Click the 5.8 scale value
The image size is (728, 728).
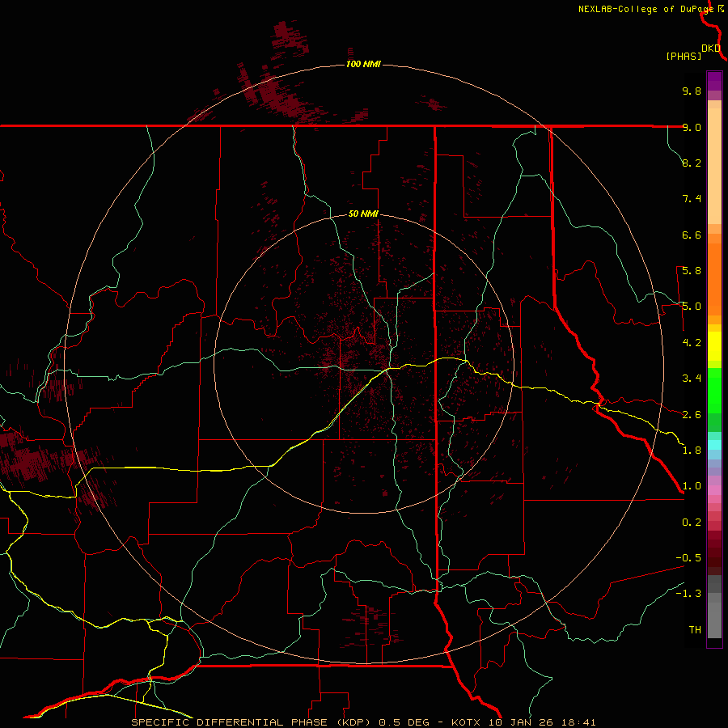(x=692, y=271)
